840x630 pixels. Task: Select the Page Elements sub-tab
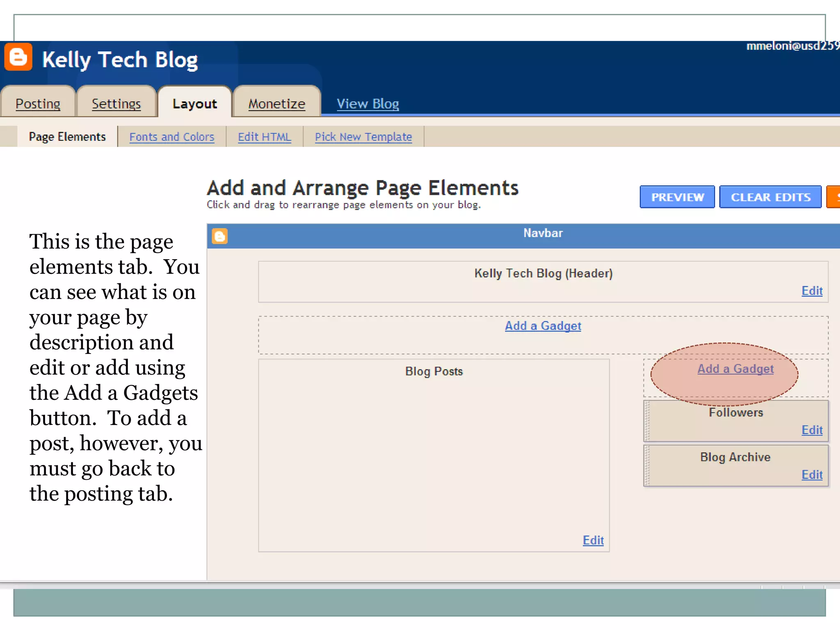(x=67, y=137)
